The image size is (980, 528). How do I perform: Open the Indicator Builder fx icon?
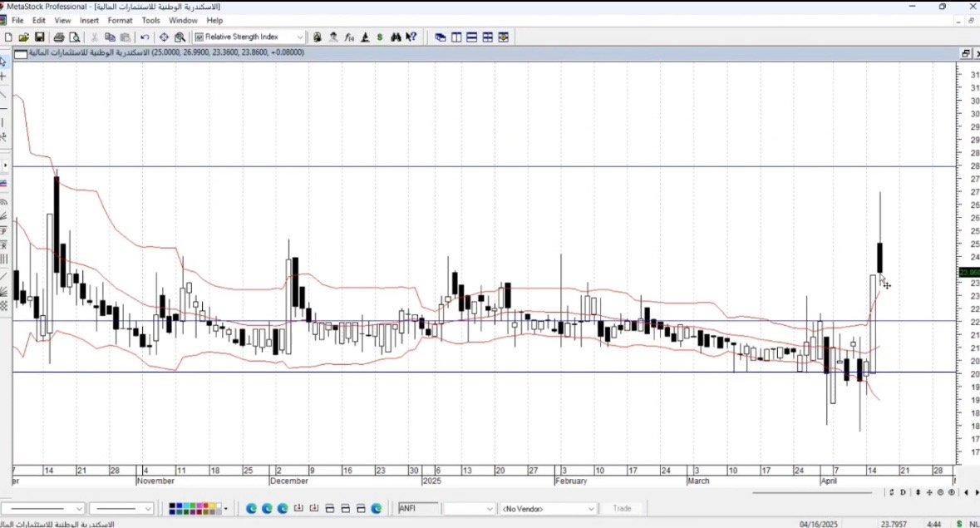pyautogui.click(x=349, y=37)
